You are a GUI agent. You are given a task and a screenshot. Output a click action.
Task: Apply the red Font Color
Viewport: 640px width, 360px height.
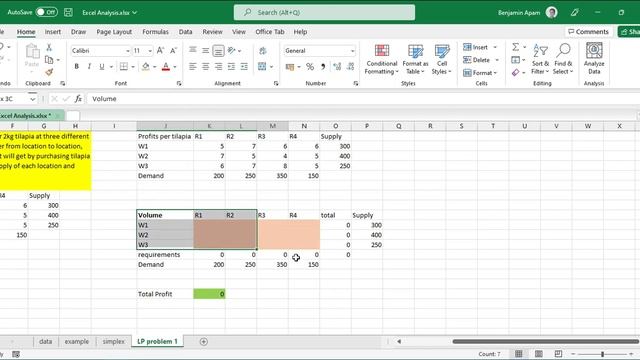166,66
